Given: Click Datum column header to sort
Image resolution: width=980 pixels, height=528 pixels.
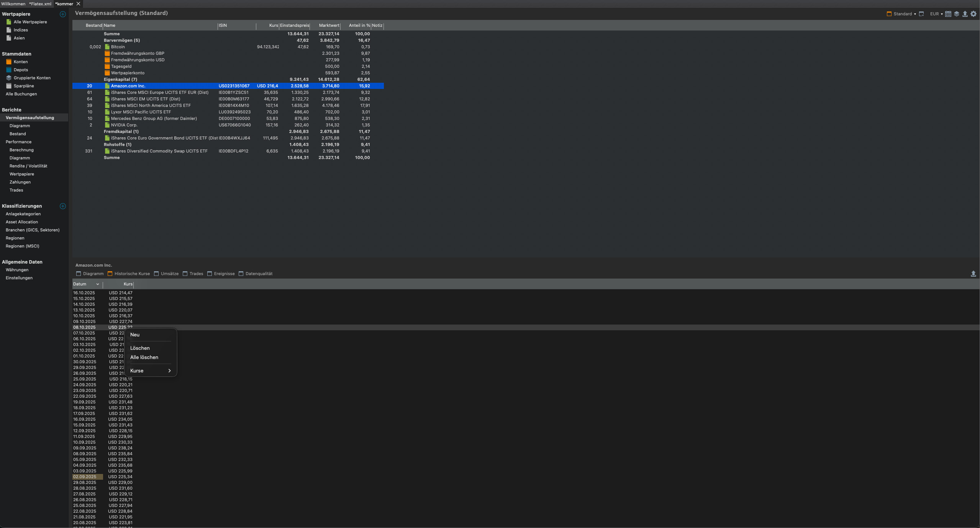Looking at the screenshot, I should [x=80, y=284].
